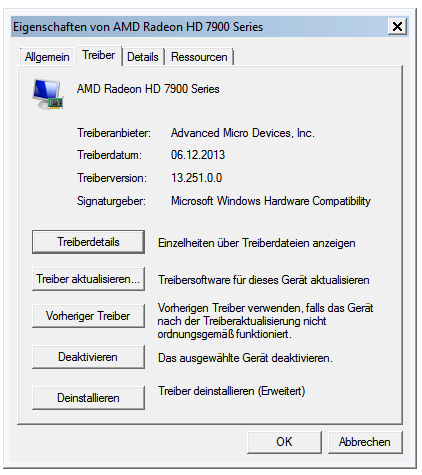
Task: Click the Treiberdatum label
Action: click(109, 155)
